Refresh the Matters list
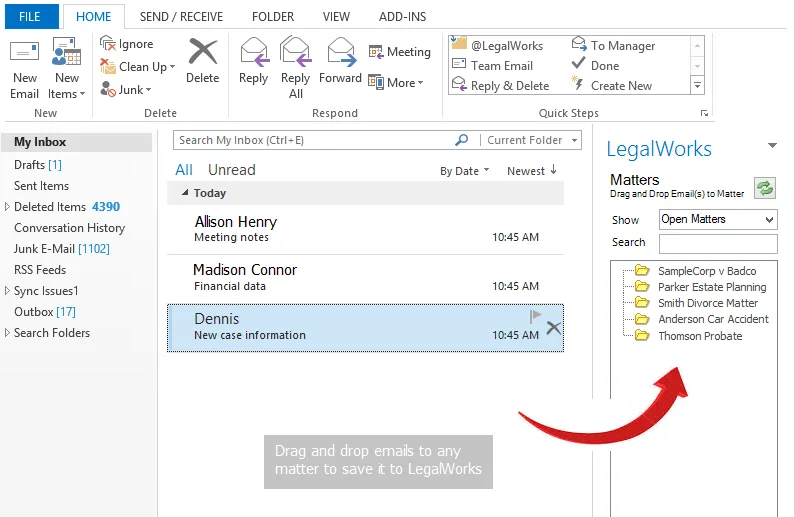 [x=765, y=188]
